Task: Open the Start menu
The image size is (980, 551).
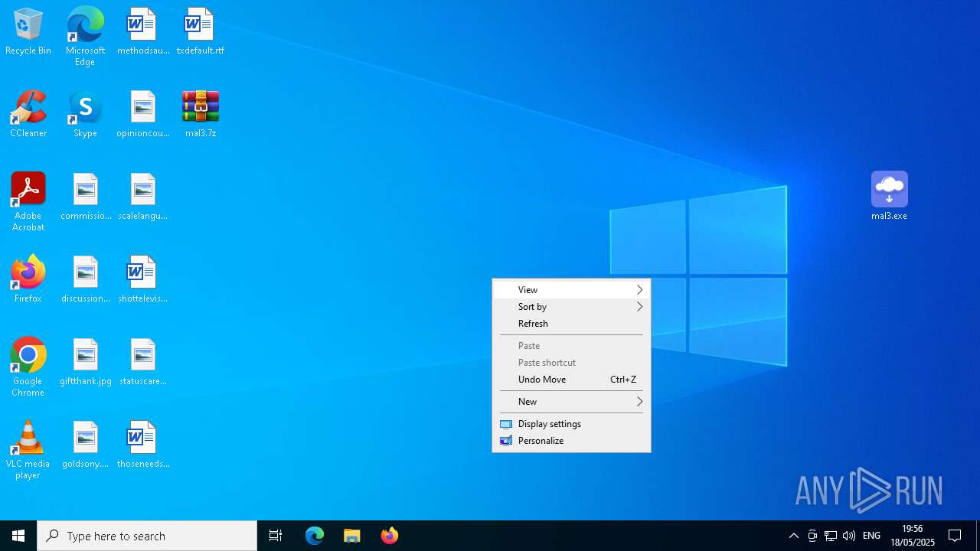Action: coord(18,536)
